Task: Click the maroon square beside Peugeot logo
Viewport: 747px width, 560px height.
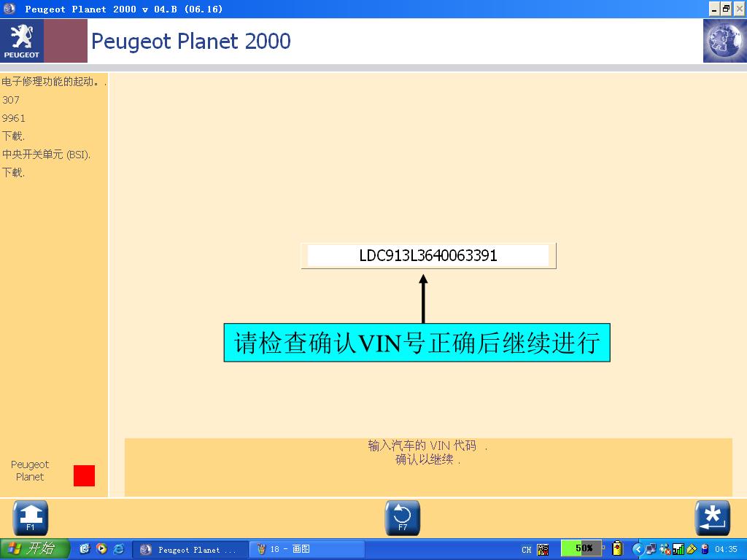Action: pos(66,41)
